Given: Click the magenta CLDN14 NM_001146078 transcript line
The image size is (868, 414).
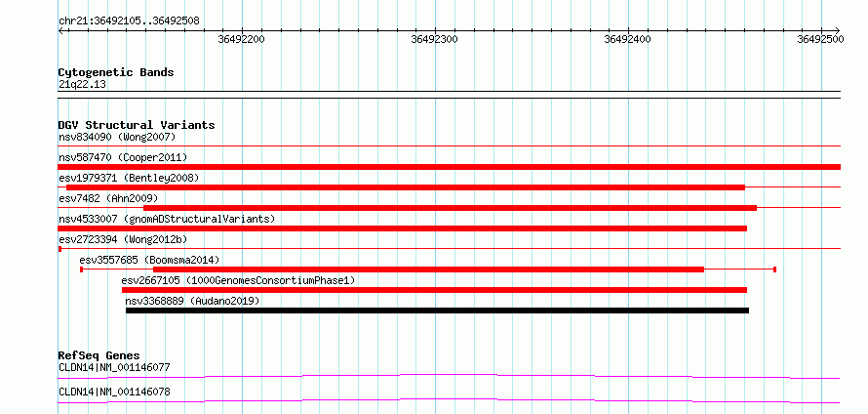Looking at the screenshot, I should point(450,400).
